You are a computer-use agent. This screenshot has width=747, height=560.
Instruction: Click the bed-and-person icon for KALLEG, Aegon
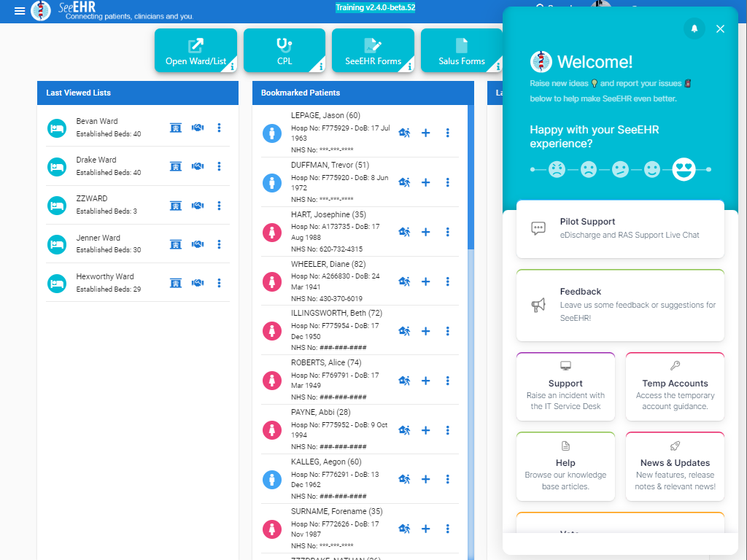[x=404, y=479]
